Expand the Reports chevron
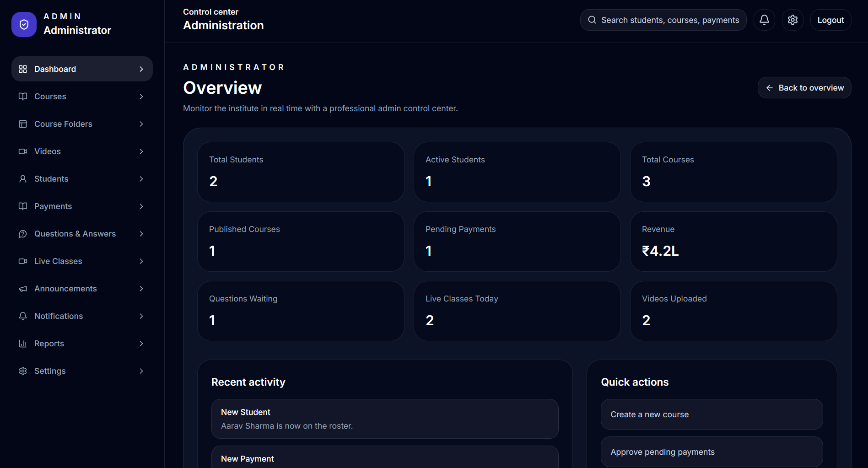This screenshot has width=868, height=468. (141, 344)
